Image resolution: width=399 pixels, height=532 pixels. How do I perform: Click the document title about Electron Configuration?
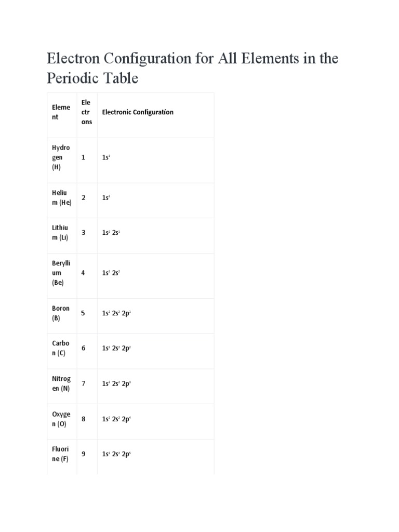tap(192, 68)
